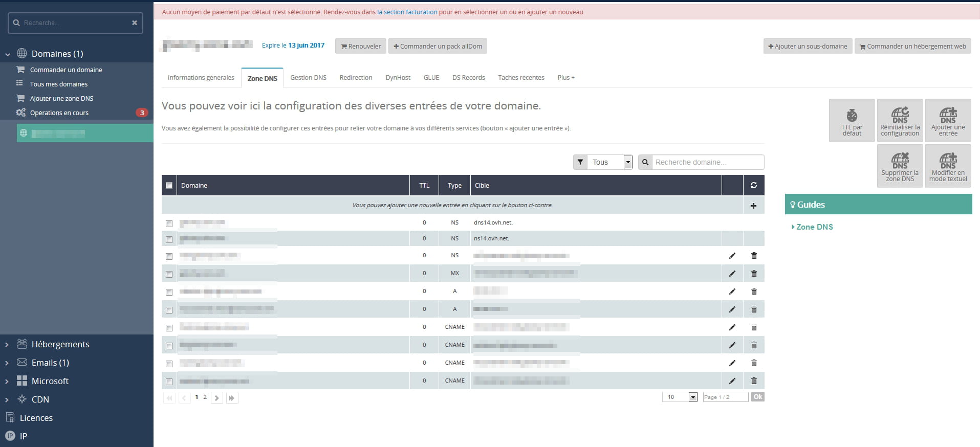The height and width of the screenshot is (447, 980).
Task: Click the Recherche domaine search field
Action: click(707, 162)
